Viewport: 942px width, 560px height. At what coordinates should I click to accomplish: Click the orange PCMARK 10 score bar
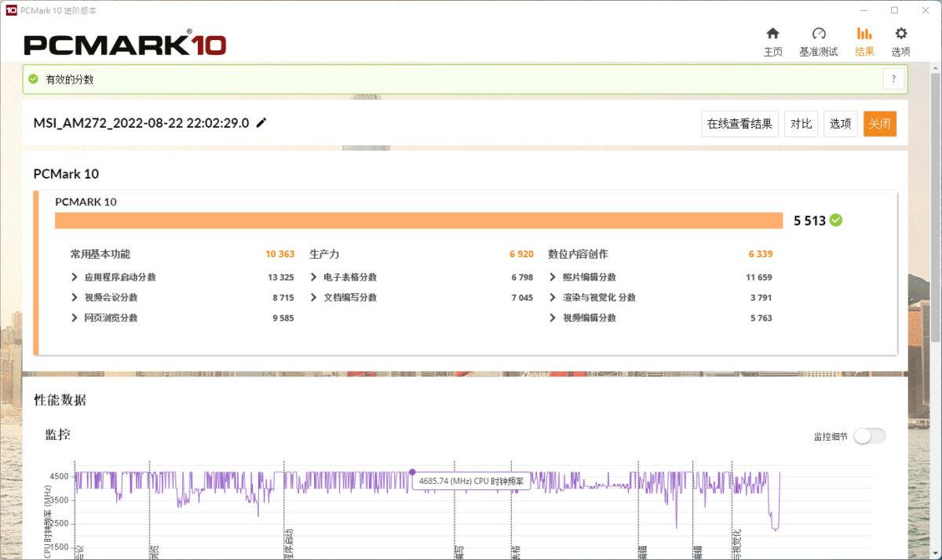click(x=419, y=220)
